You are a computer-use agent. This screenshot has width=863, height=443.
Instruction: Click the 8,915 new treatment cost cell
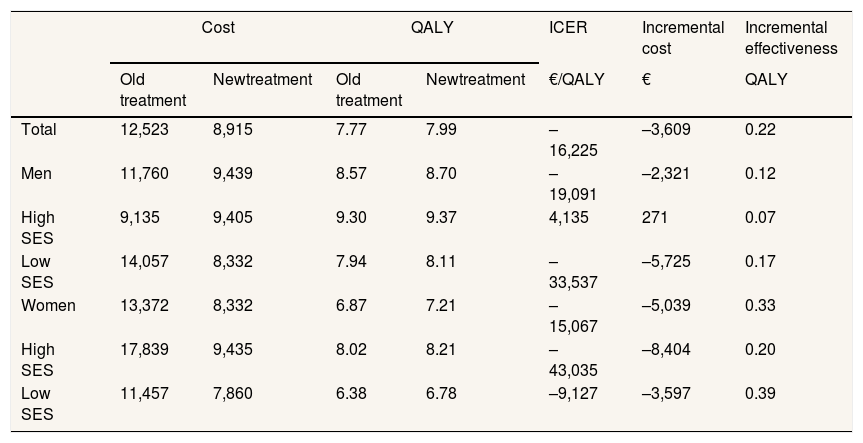(233, 130)
